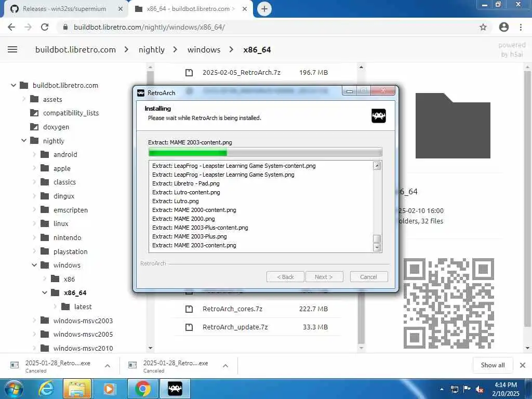532x399 pixels.
Task: Open Windows Explorer from taskbar
Action: click(77, 389)
